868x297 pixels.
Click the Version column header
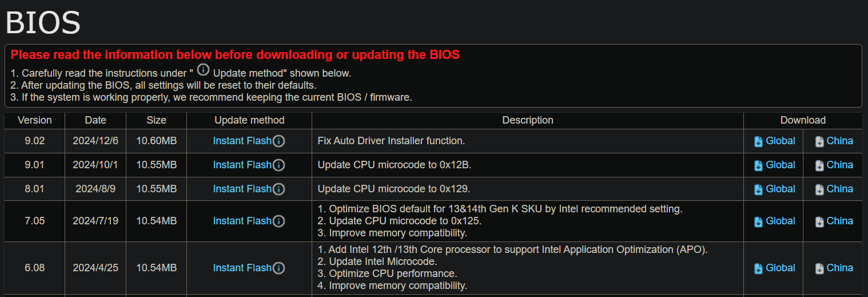[x=35, y=120]
